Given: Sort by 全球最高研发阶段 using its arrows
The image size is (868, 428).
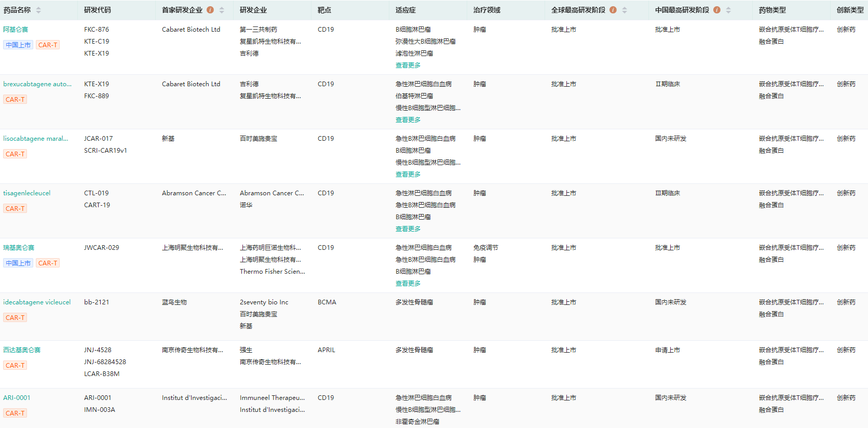Looking at the screenshot, I should [625, 10].
